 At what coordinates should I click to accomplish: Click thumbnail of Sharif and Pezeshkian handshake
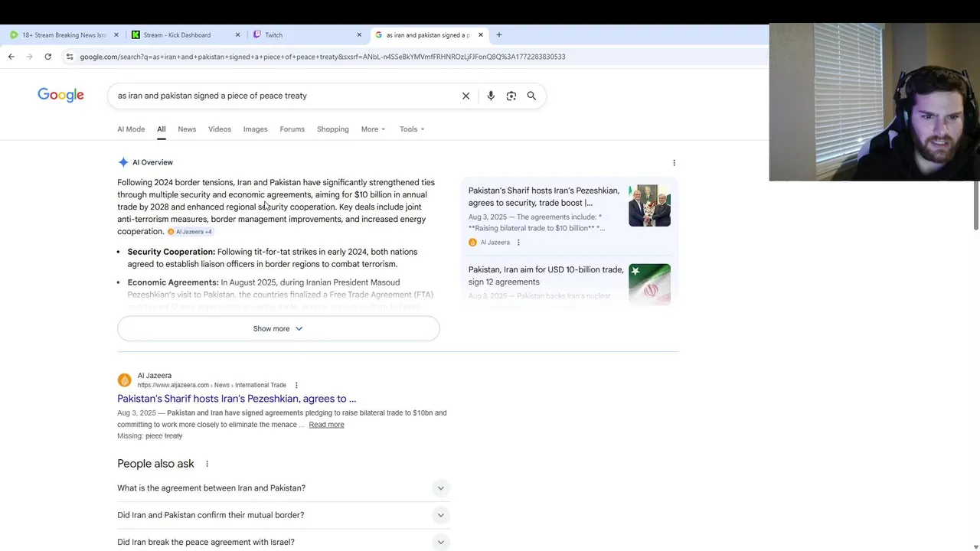click(x=649, y=205)
